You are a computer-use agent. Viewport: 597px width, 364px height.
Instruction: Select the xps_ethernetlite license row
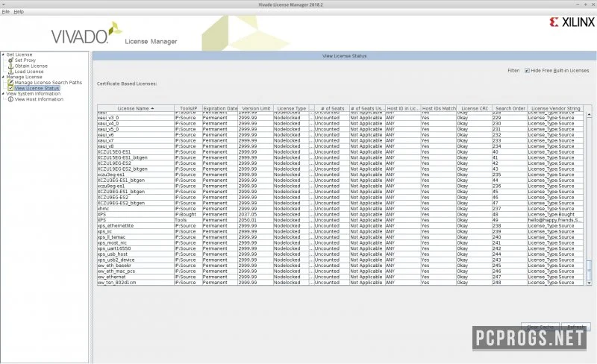coord(340,226)
